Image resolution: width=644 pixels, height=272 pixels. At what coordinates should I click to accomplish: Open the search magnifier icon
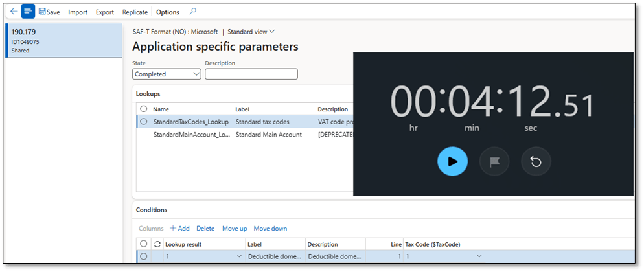coord(192,12)
